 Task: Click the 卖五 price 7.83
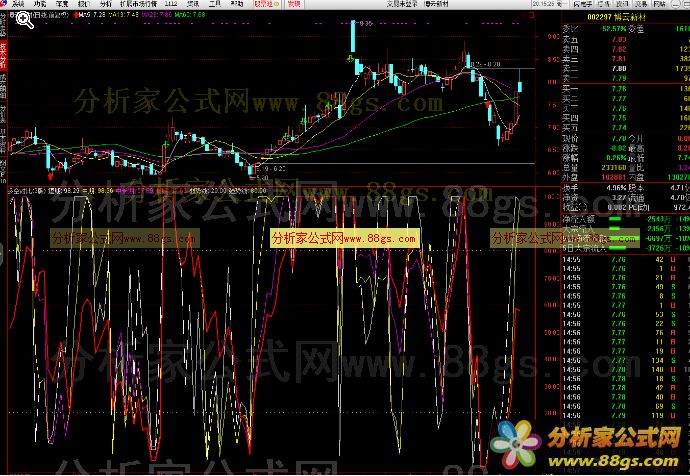619,40
